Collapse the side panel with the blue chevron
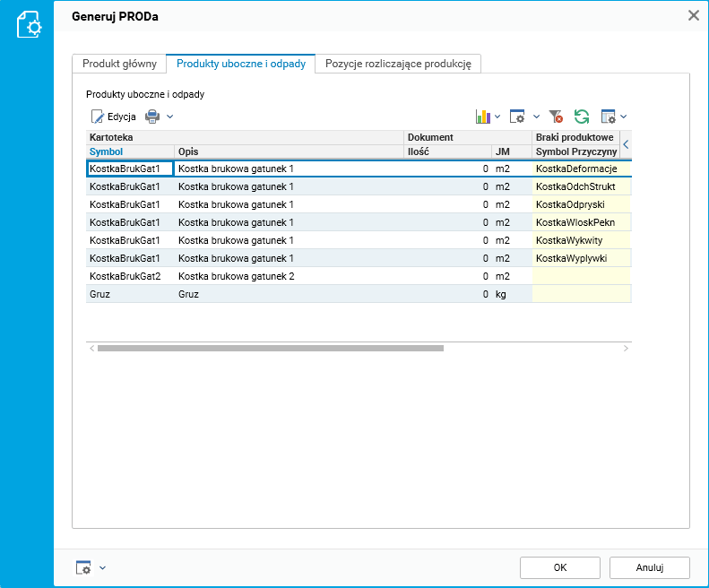 [626, 143]
